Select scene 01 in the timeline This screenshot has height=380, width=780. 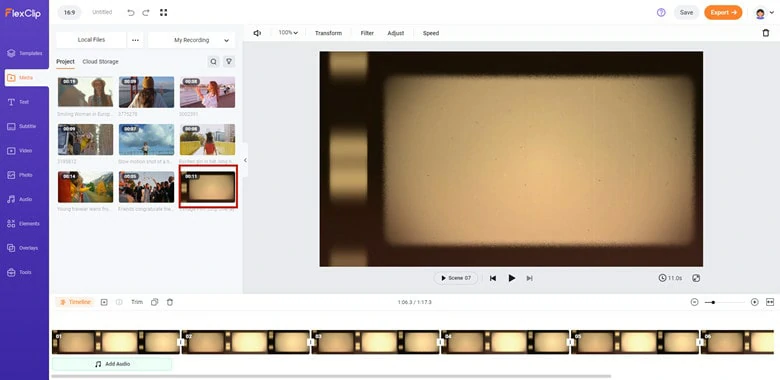(116, 342)
